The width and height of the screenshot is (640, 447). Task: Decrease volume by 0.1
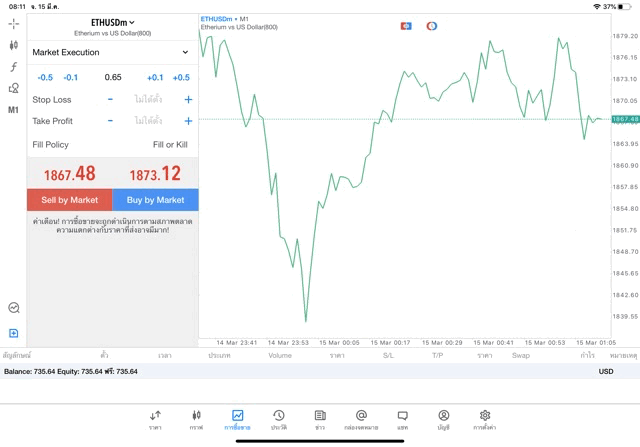coord(71,78)
